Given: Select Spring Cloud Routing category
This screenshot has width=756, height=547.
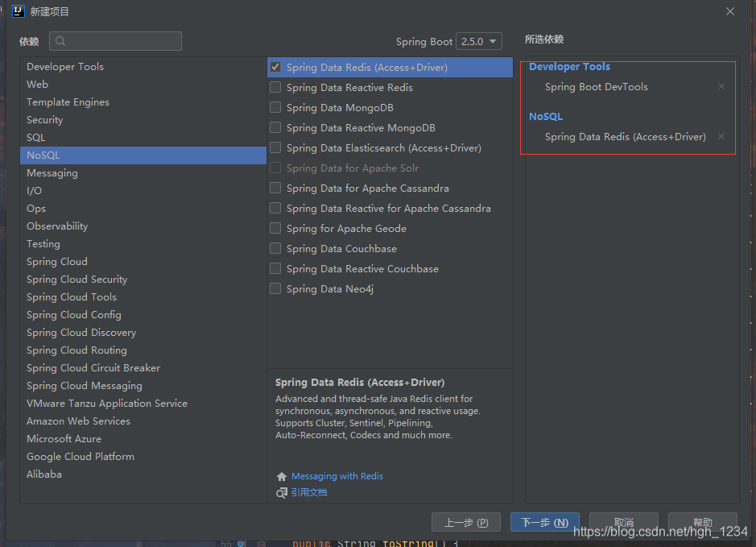Looking at the screenshot, I should [x=143, y=350].
